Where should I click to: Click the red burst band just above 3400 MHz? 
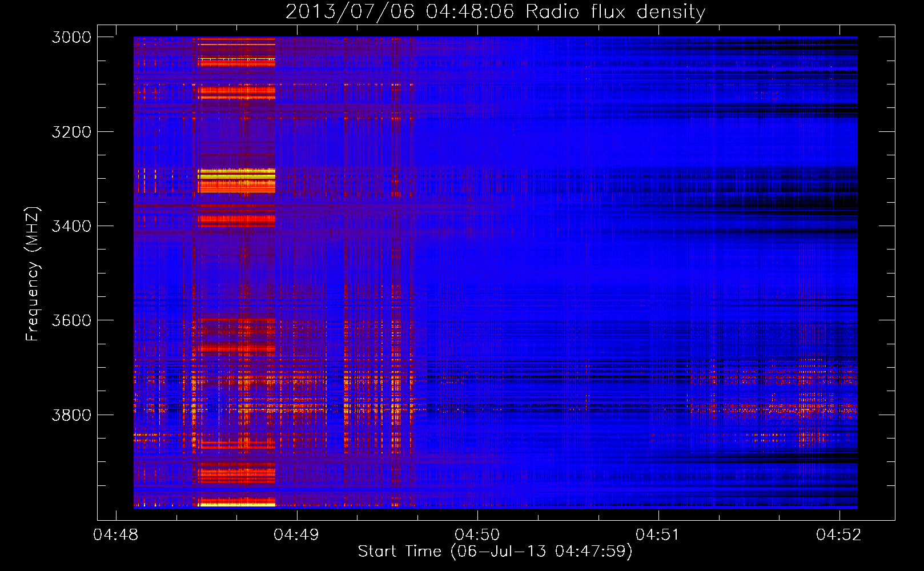tap(236, 220)
